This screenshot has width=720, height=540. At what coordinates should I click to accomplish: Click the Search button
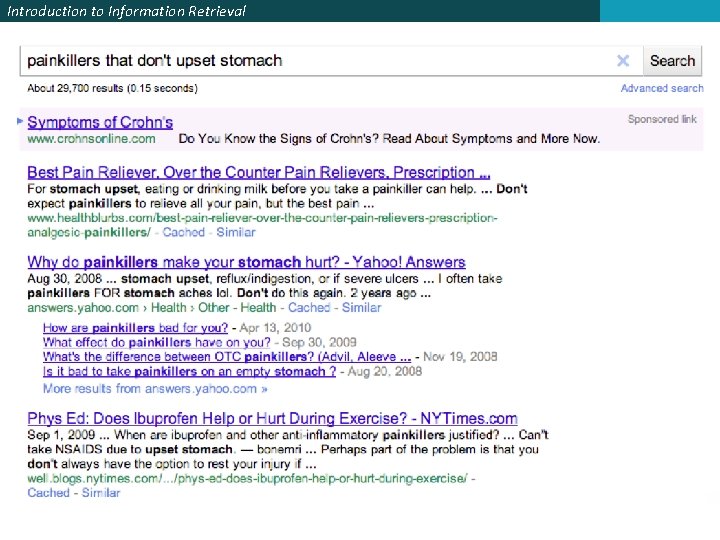click(x=672, y=61)
